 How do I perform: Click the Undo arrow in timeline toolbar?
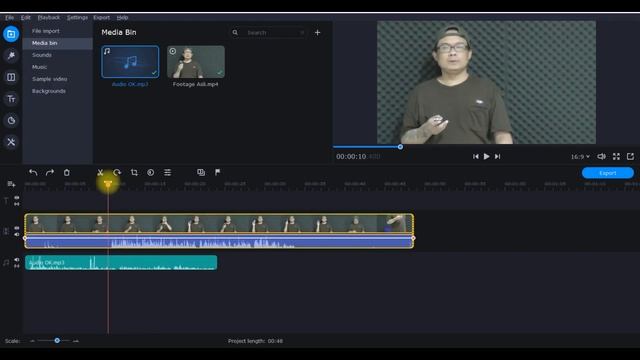click(x=33, y=173)
